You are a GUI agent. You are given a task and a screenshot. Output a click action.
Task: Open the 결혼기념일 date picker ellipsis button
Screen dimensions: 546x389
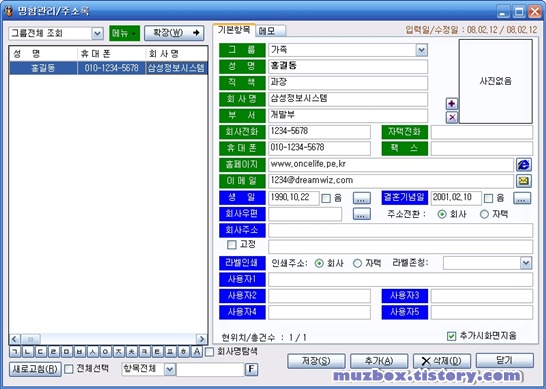click(522, 198)
